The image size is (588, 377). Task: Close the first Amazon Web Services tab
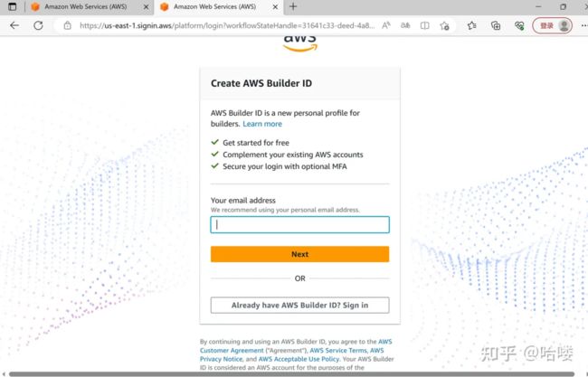tap(147, 6)
